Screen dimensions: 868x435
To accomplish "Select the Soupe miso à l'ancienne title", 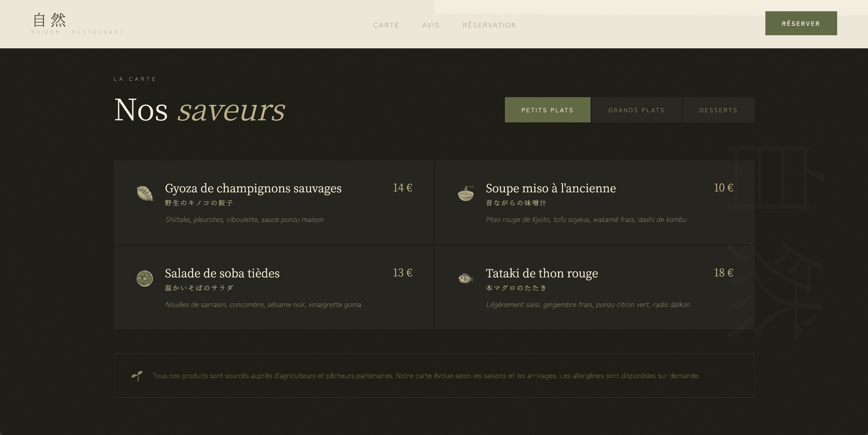I will pos(551,188).
